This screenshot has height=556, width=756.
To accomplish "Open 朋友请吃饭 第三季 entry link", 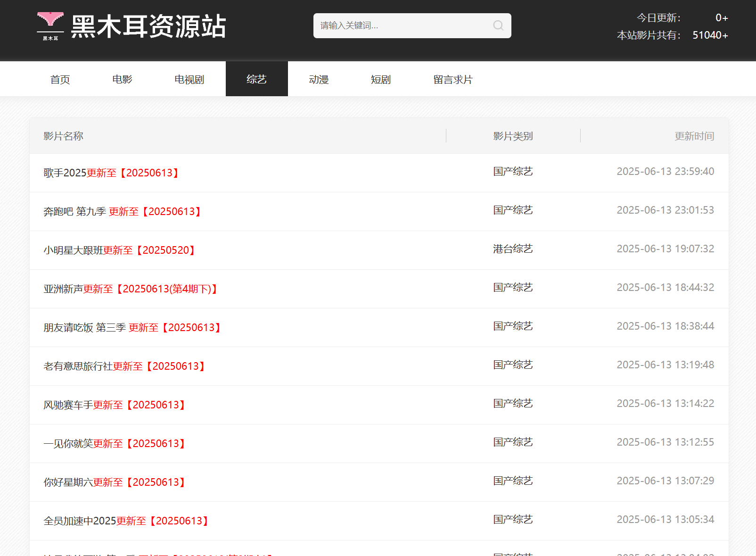I will click(x=133, y=327).
